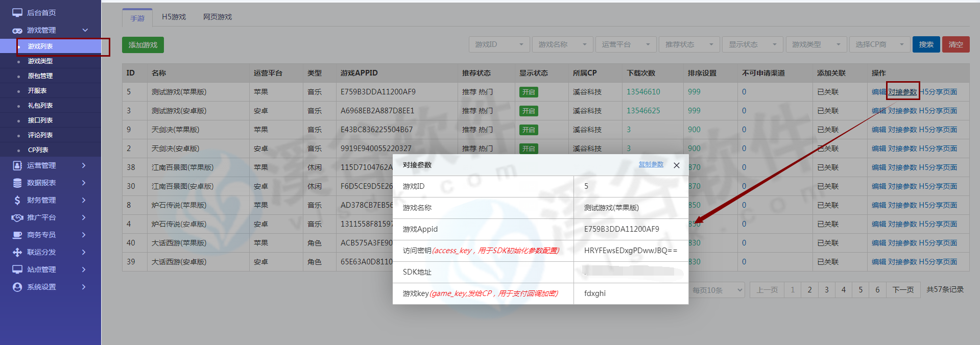Screen dimensions: 980x345
Task: Click the green 添加游戏 button
Action: pos(143,45)
